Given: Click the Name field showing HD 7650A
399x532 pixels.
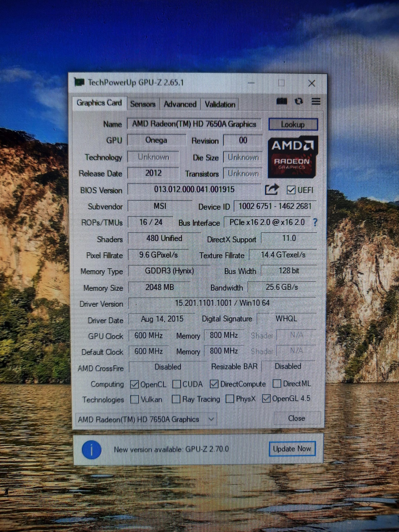Looking at the screenshot, I should coord(194,124).
